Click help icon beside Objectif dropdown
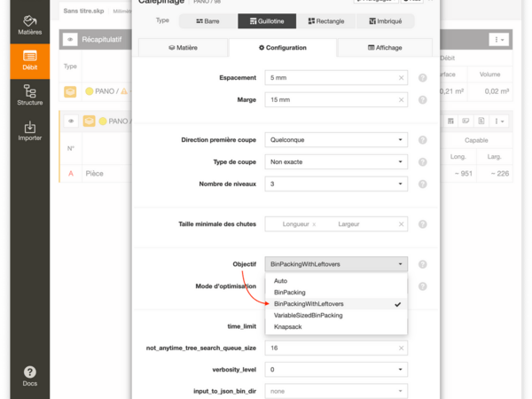This screenshot has height=399, width=532. pyautogui.click(x=423, y=264)
